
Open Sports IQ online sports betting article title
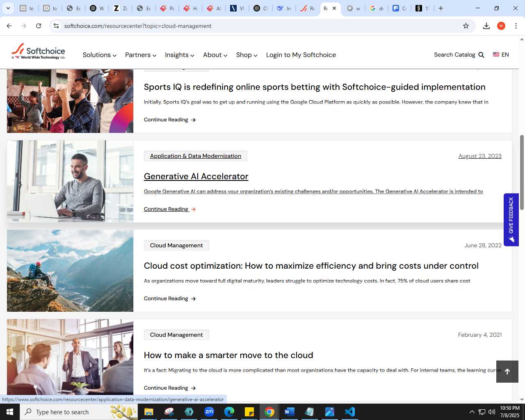315,87
